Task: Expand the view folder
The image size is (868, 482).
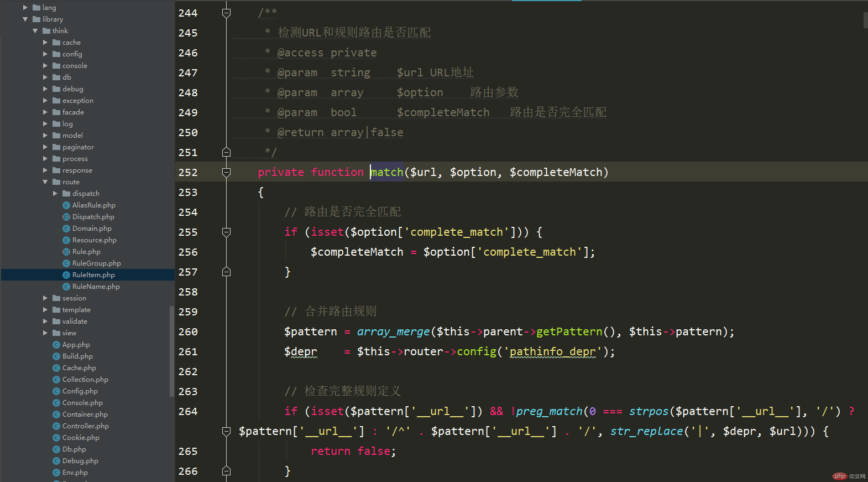Action: 45,333
